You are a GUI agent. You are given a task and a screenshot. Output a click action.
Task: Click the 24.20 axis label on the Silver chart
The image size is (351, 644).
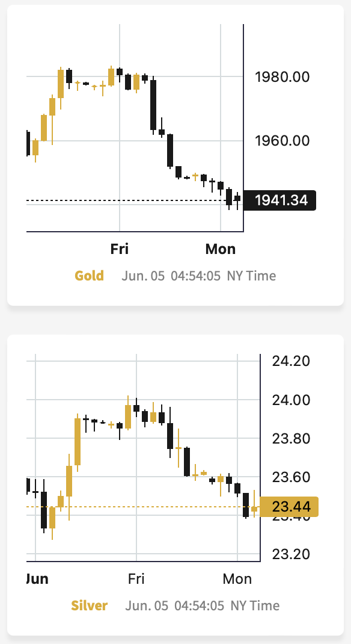(x=291, y=362)
